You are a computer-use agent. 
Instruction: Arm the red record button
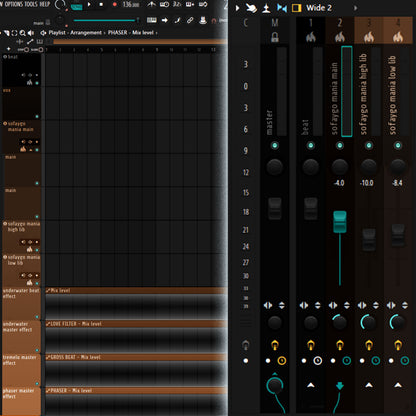click(115, 5)
